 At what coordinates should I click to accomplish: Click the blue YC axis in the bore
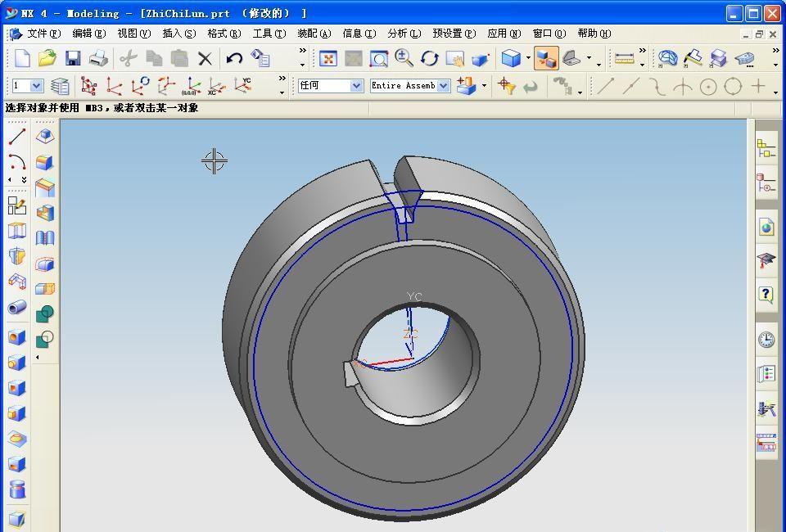click(x=409, y=318)
